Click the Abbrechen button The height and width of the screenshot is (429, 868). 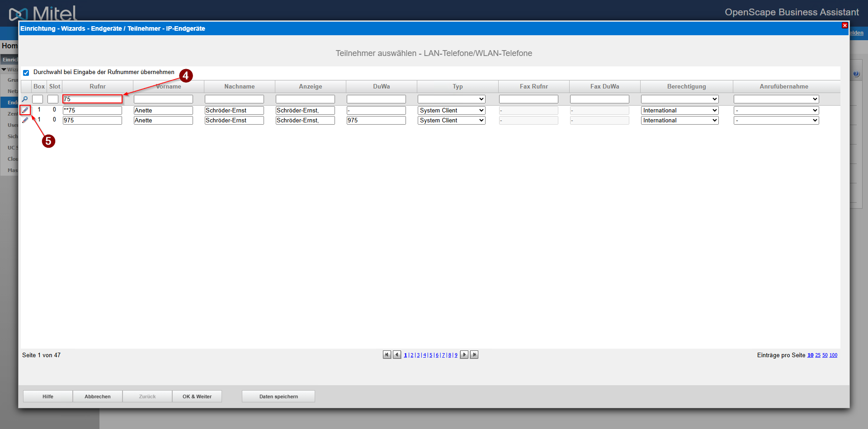point(98,396)
